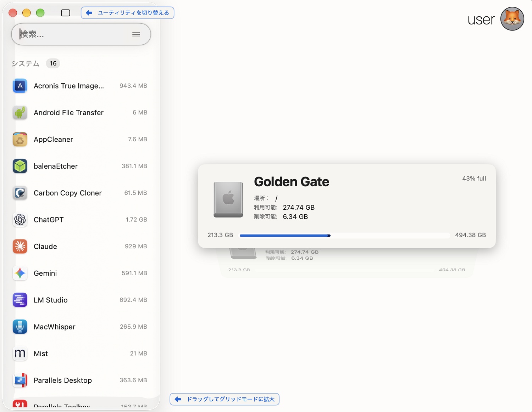
Task: Click the 16 count badge
Action: (x=53, y=63)
